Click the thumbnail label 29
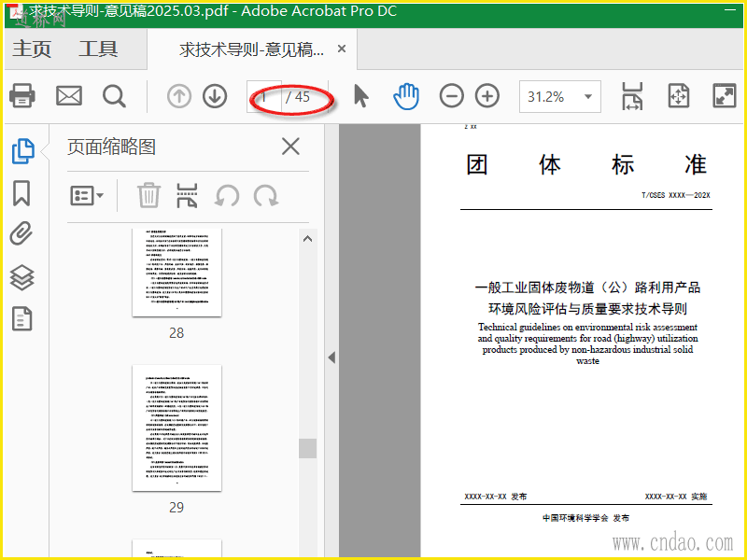The width and height of the screenshot is (747, 560). (176, 507)
